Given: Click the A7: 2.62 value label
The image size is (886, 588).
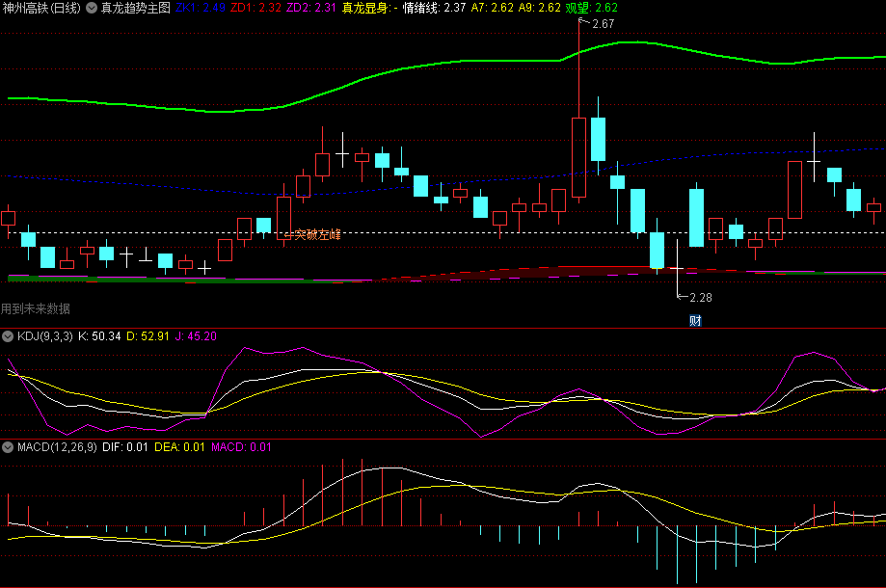Looking at the screenshot, I should tap(492, 8).
